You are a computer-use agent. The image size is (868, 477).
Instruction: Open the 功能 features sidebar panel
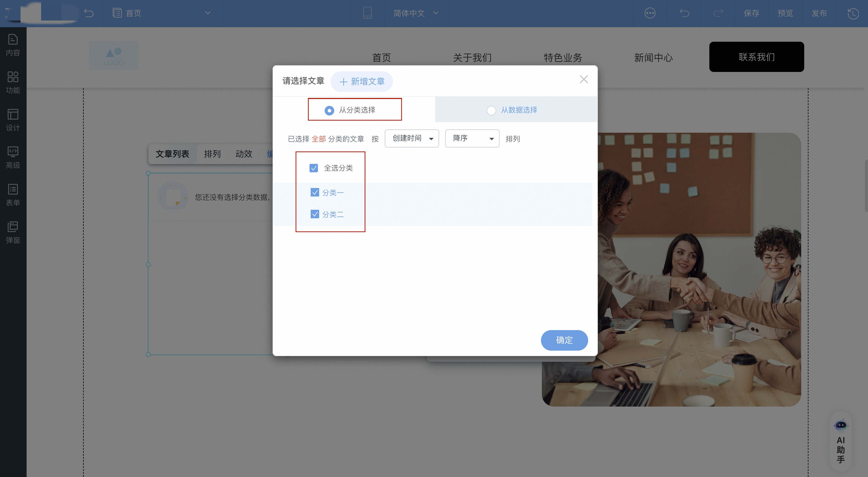coord(13,82)
